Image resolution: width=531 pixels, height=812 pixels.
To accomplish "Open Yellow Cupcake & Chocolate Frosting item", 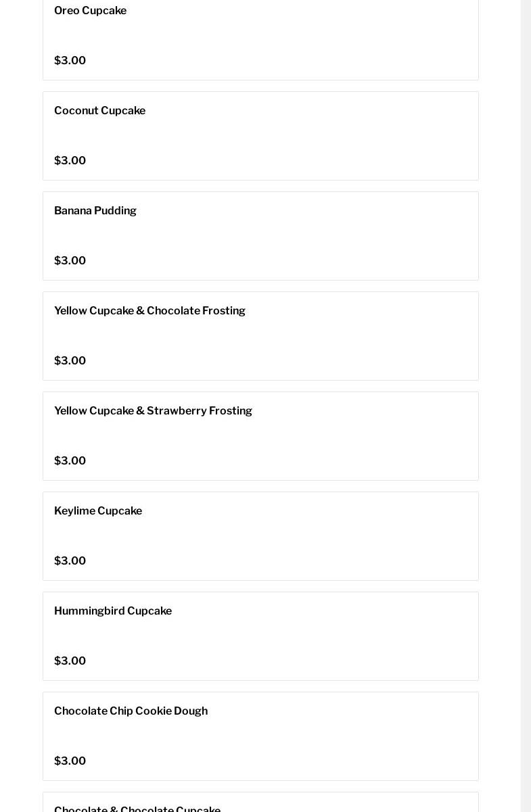I will point(260,336).
